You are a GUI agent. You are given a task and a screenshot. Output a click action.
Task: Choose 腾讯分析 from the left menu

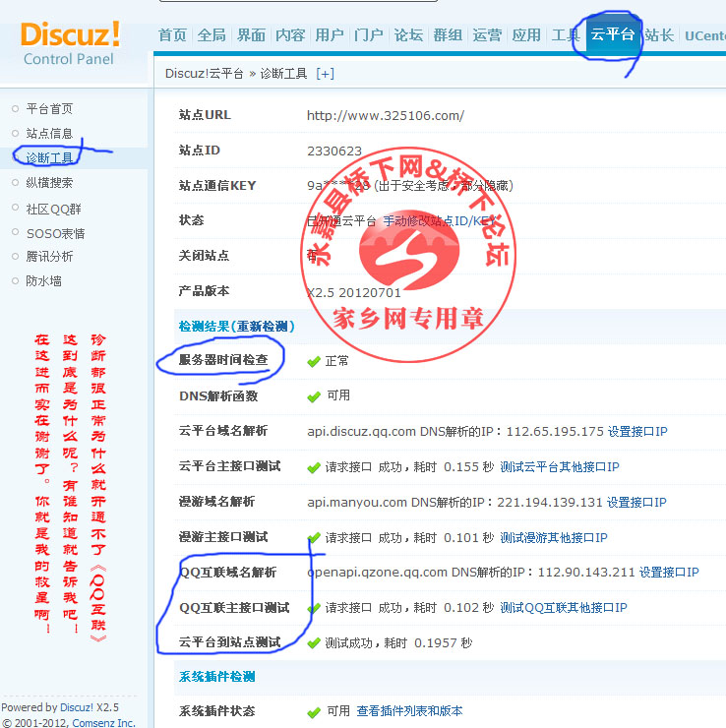49,257
